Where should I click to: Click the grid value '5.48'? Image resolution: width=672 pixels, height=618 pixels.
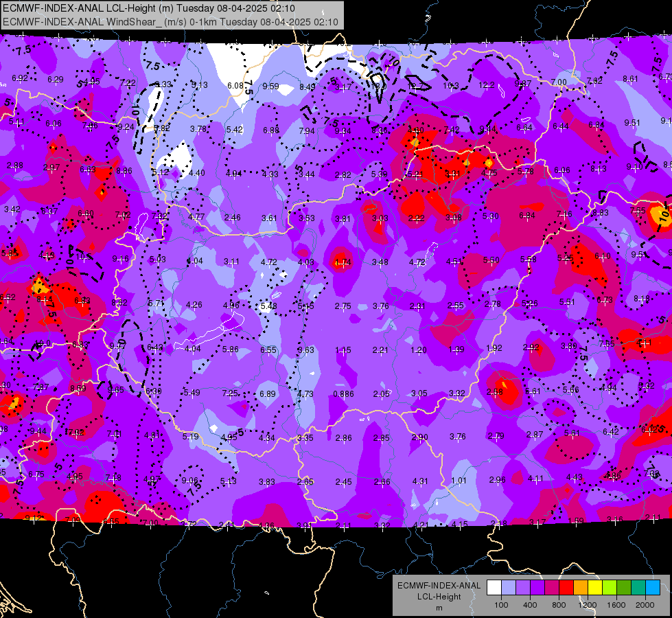click(x=268, y=306)
